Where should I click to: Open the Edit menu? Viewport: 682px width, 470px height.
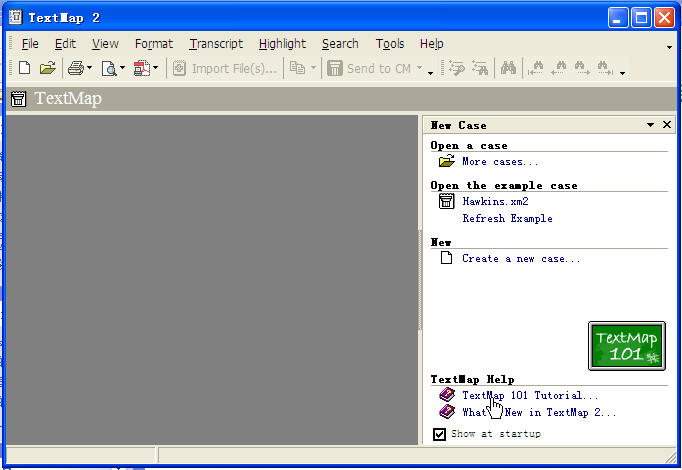pyautogui.click(x=65, y=44)
